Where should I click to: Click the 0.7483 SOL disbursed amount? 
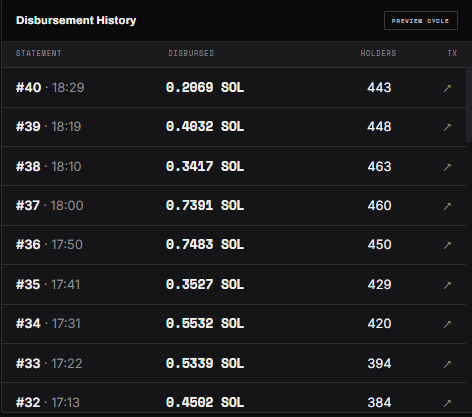tap(205, 244)
